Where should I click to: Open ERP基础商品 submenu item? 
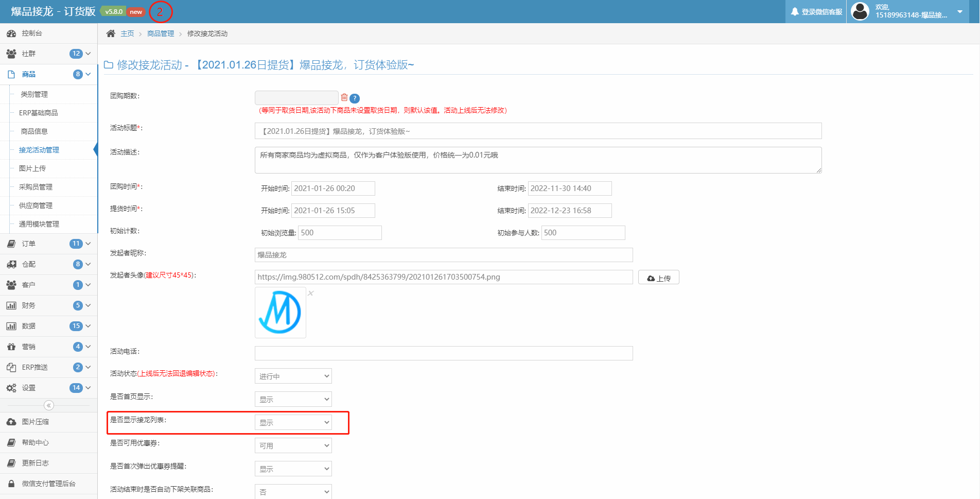38,113
